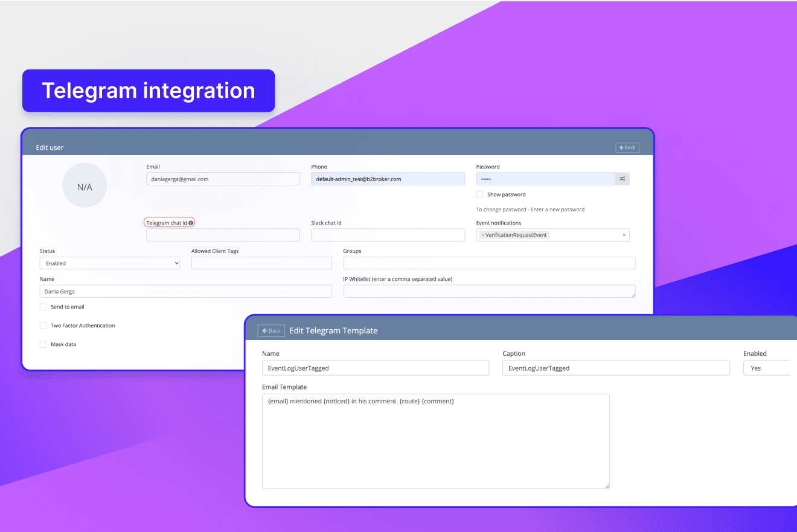Click inside the Email Template text area
The image size is (797, 532).
[x=436, y=441]
